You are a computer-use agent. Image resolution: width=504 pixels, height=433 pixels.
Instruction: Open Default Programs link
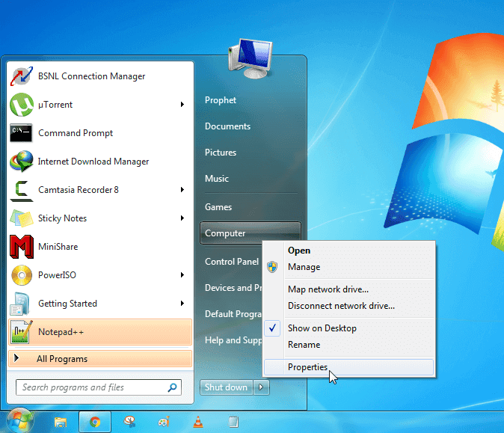click(x=233, y=314)
